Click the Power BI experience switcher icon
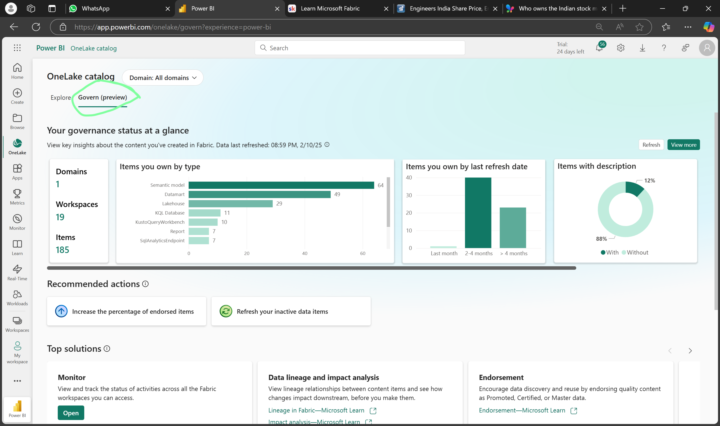The image size is (720, 426). point(17,409)
